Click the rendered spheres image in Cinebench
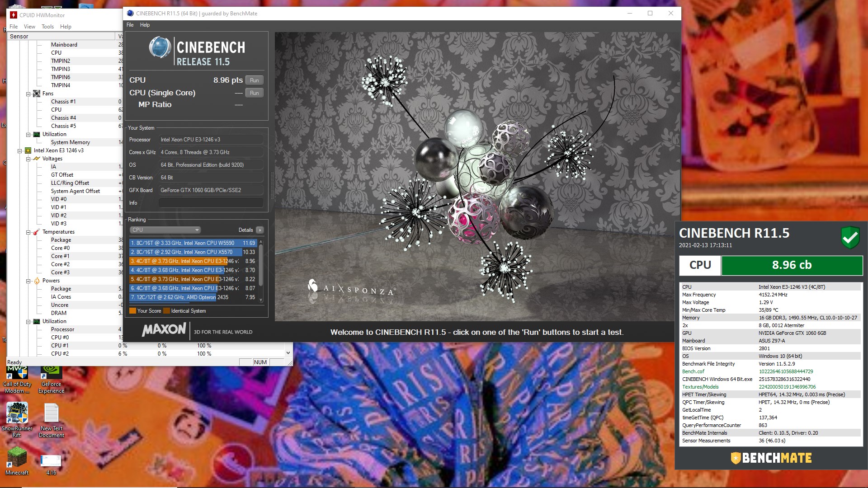868x488 pixels. [477, 176]
